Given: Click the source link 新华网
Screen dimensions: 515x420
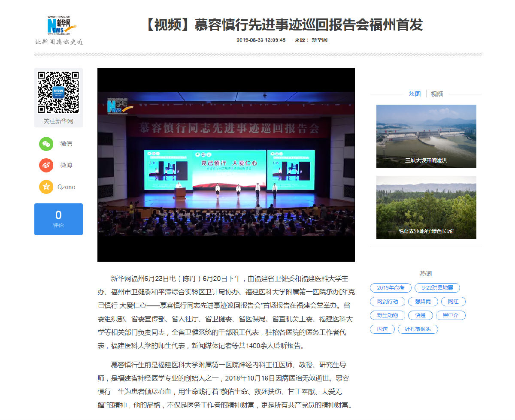Looking at the screenshot, I should (319, 40).
